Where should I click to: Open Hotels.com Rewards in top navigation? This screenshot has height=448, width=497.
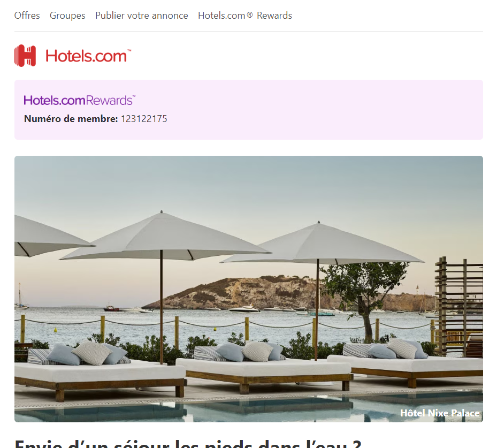(245, 16)
